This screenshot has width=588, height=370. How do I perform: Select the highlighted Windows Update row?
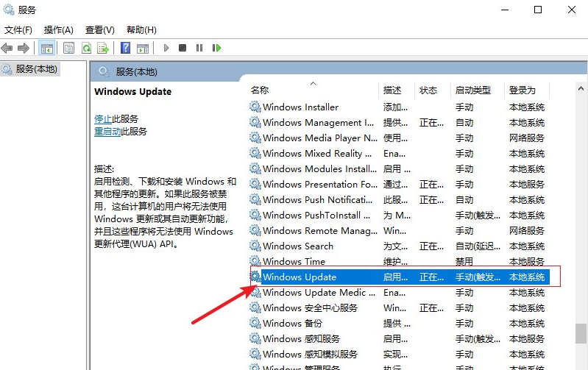[x=399, y=277]
